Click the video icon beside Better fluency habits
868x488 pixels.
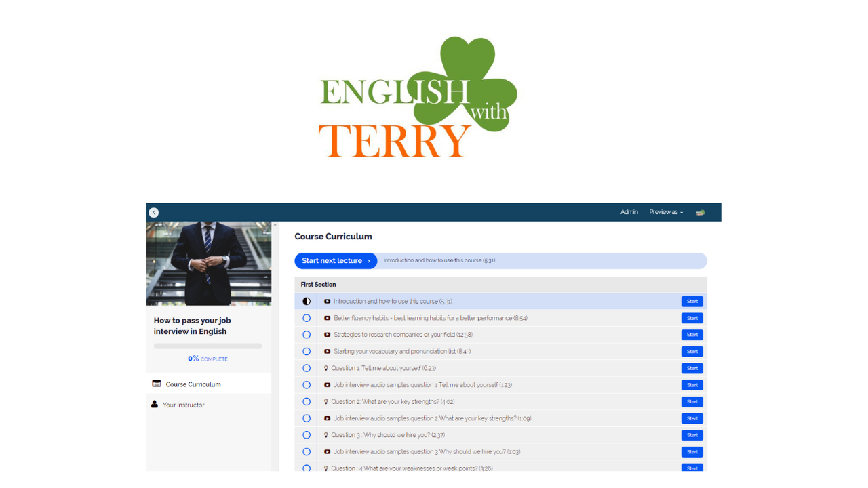[x=328, y=318]
